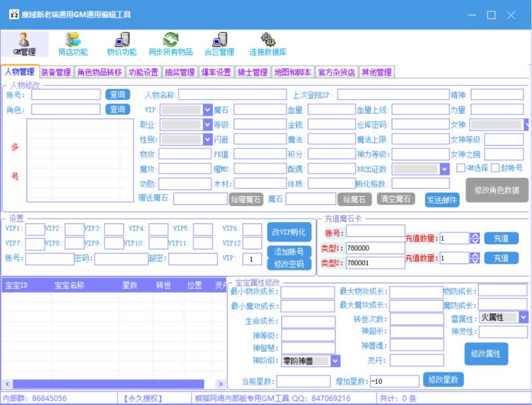Click 充值 button for 类型1 row
Screen dimensions: 532x405
(501, 239)
